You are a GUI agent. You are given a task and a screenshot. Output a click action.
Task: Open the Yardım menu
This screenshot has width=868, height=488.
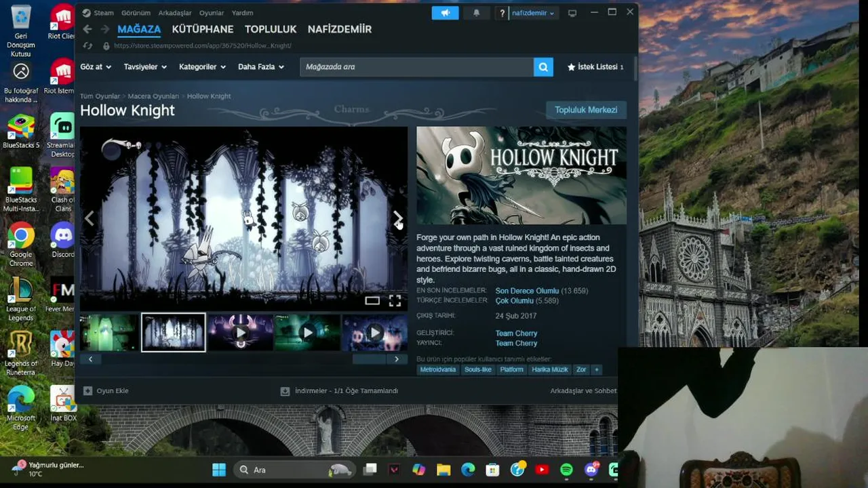click(x=242, y=13)
